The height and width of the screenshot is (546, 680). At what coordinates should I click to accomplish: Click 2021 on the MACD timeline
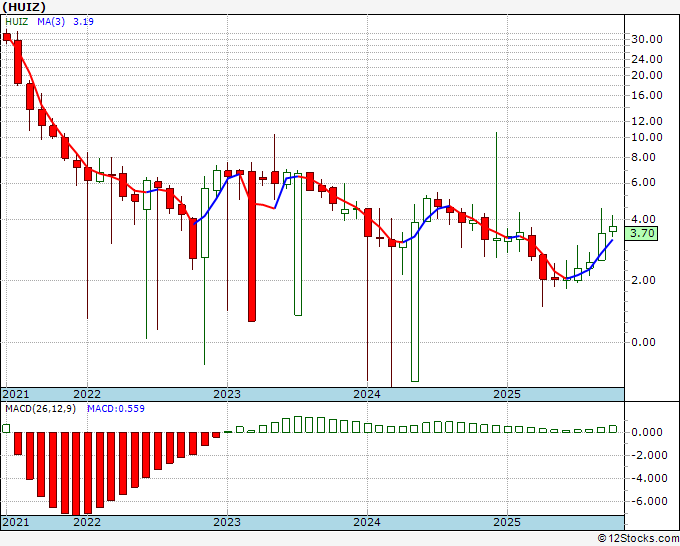(x=16, y=522)
